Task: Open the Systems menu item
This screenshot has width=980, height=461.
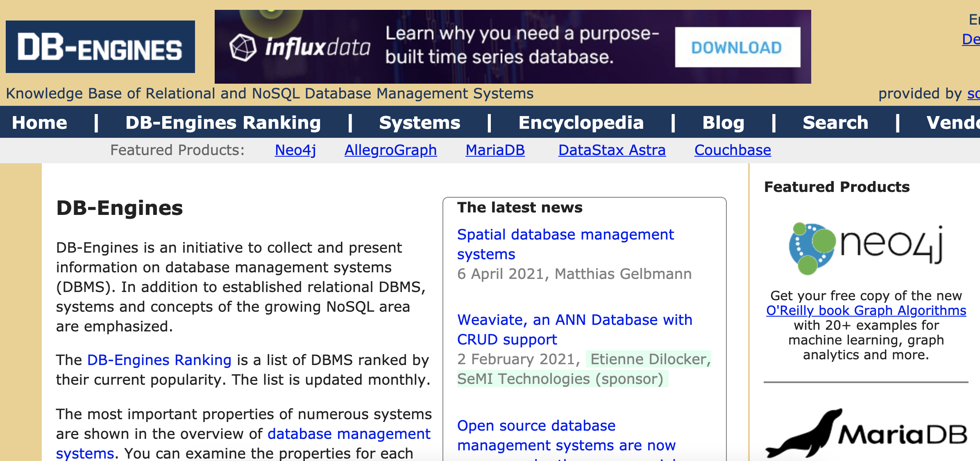Action: coord(420,123)
